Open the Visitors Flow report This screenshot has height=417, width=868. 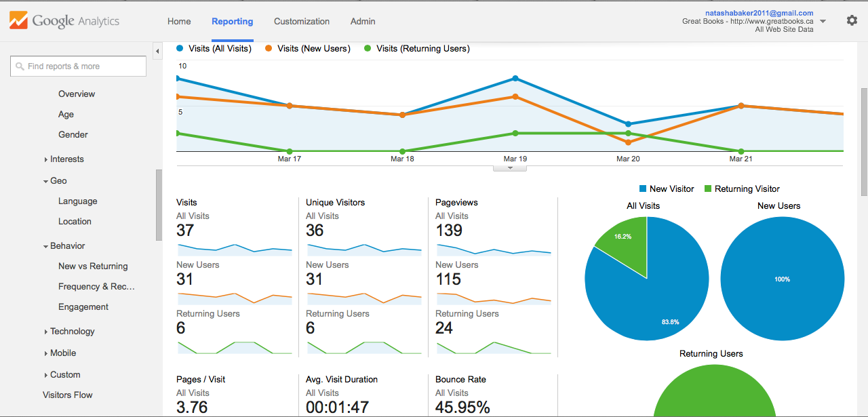(x=68, y=395)
